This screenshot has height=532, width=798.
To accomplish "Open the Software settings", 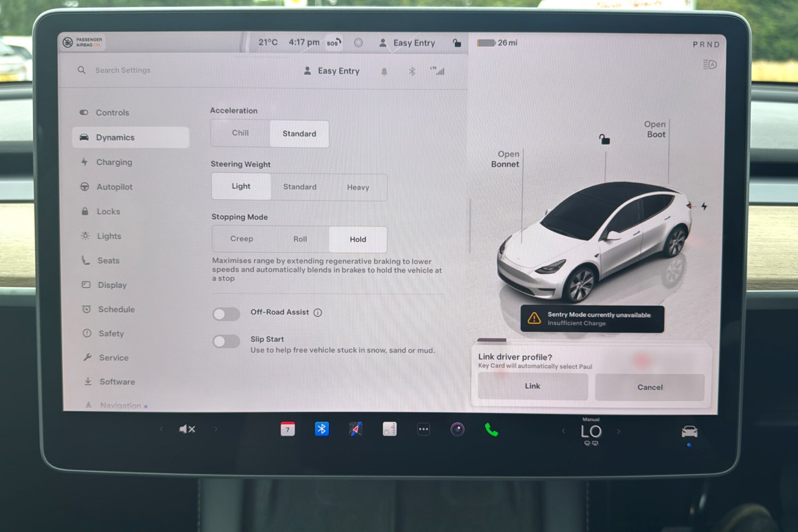I will (x=110, y=381).
